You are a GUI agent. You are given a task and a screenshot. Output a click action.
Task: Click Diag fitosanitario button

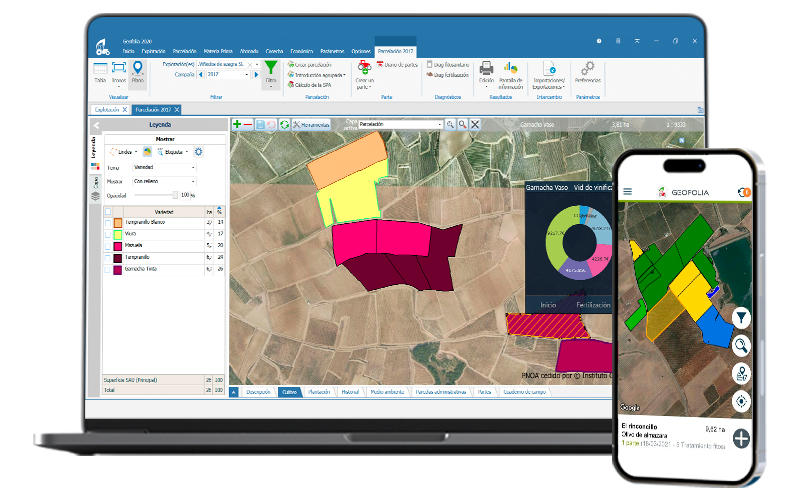point(448,65)
